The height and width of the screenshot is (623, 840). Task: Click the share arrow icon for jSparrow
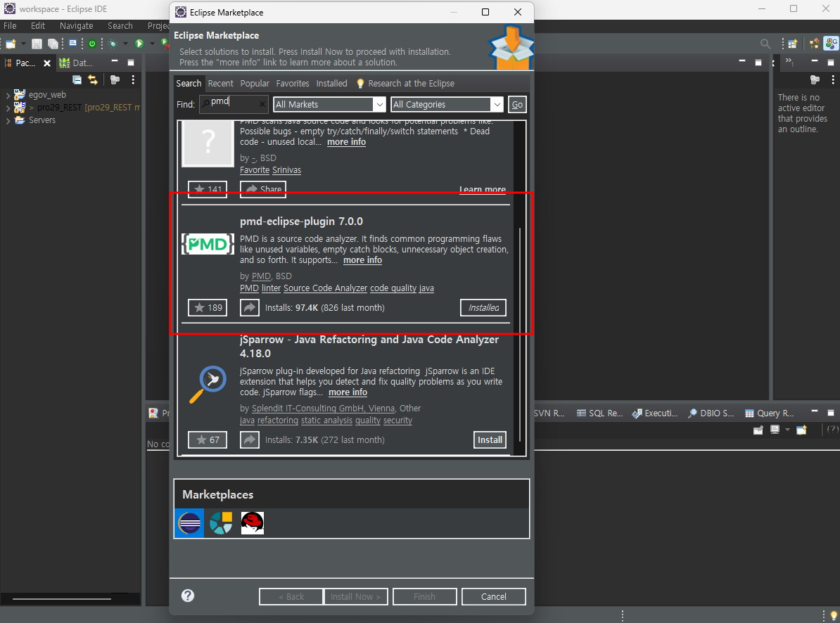coord(250,440)
